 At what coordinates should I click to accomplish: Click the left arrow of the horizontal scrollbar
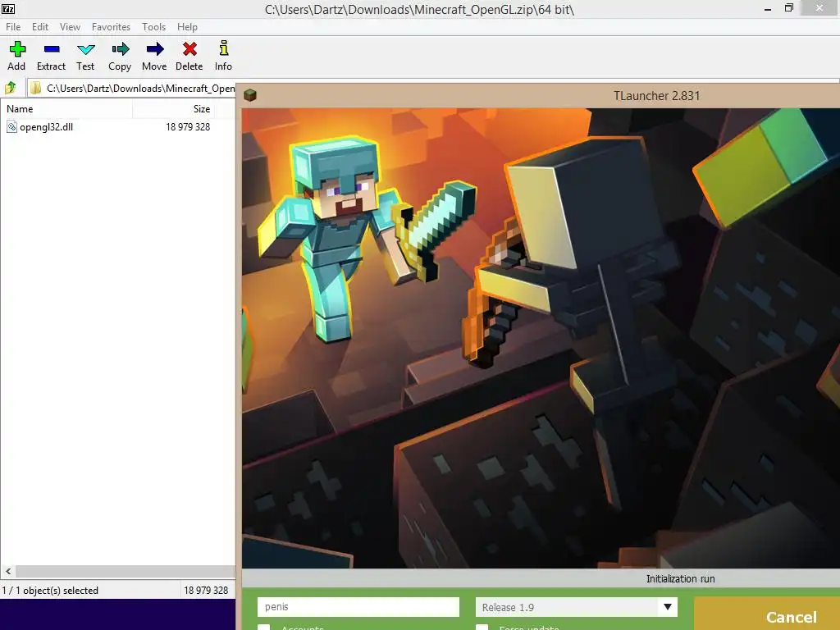(x=8, y=571)
